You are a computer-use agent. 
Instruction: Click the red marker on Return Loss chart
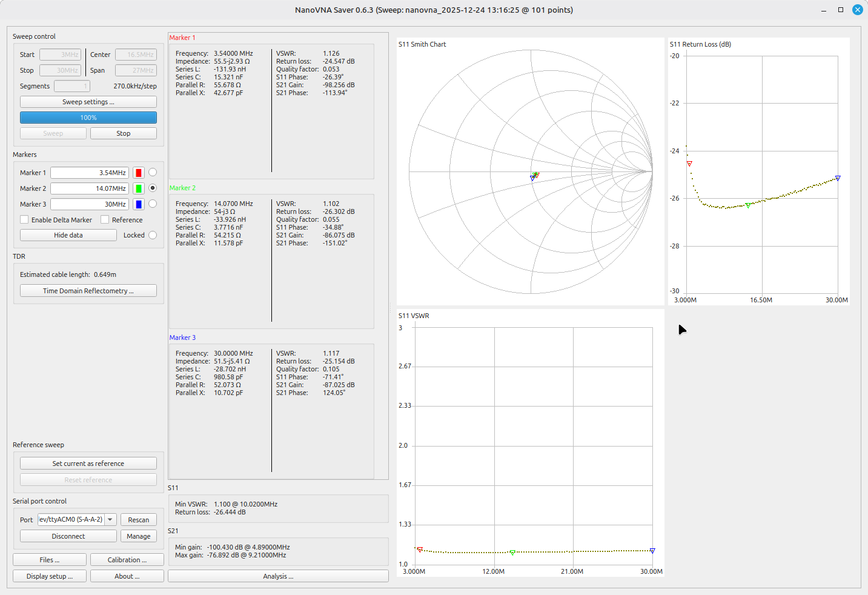689,164
